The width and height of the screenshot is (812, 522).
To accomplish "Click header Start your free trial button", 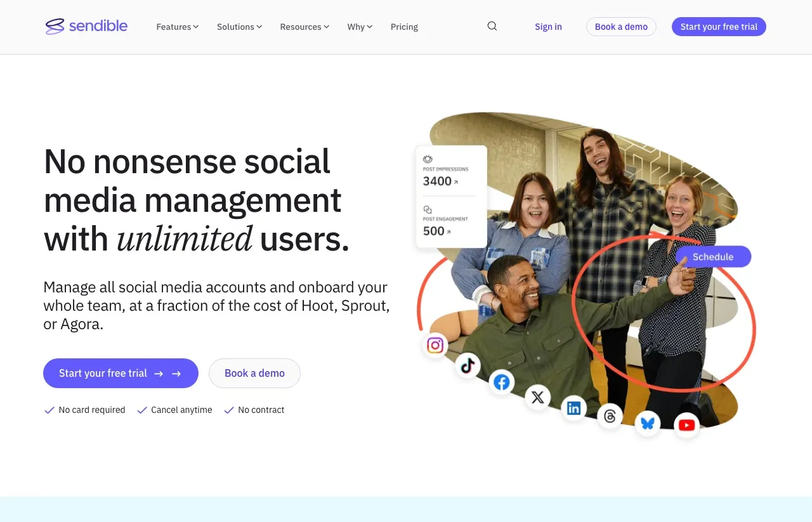I will (719, 27).
